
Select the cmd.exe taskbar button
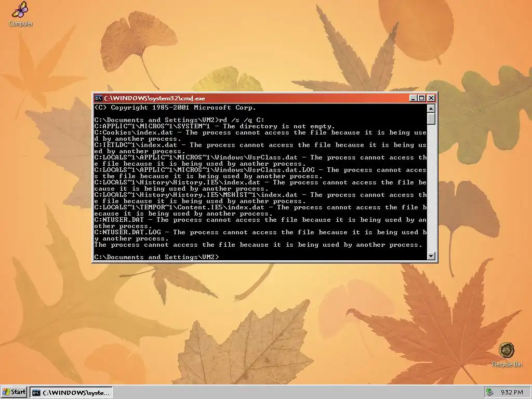tap(71, 393)
